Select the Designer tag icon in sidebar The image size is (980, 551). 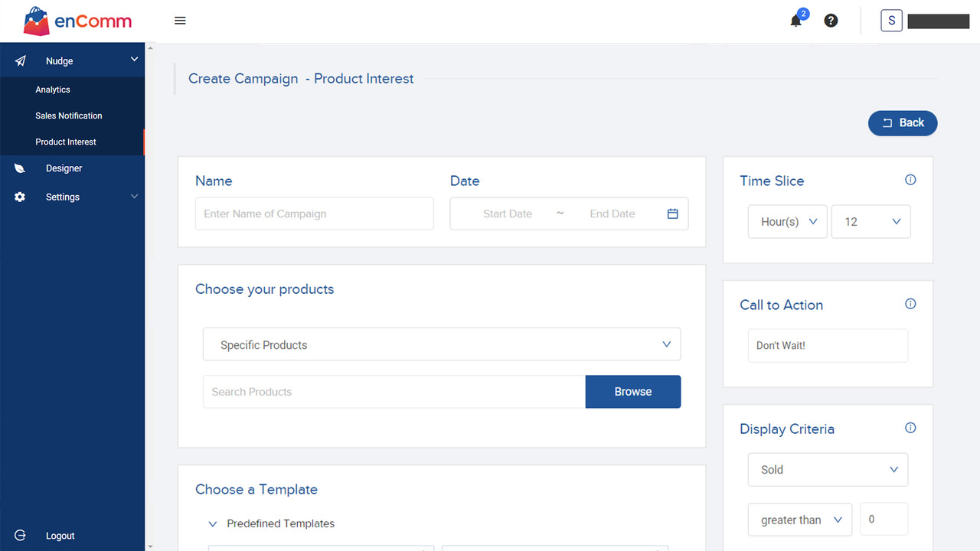click(x=19, y=168)
